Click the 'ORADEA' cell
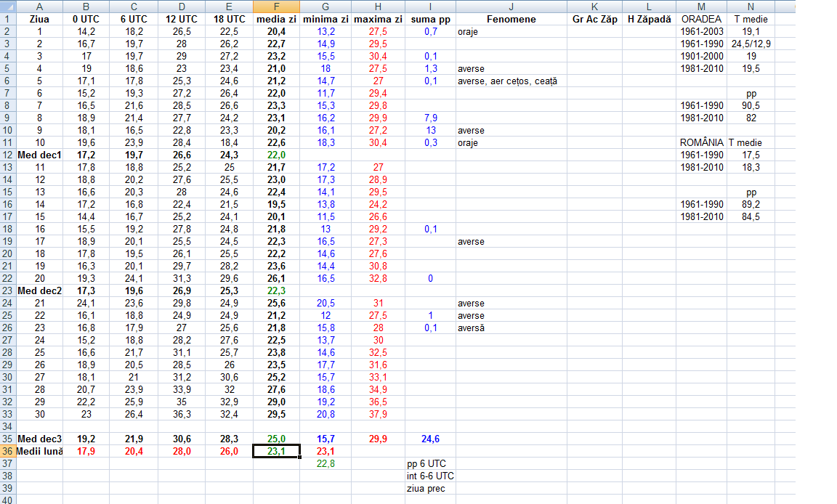 coord(701,19)
